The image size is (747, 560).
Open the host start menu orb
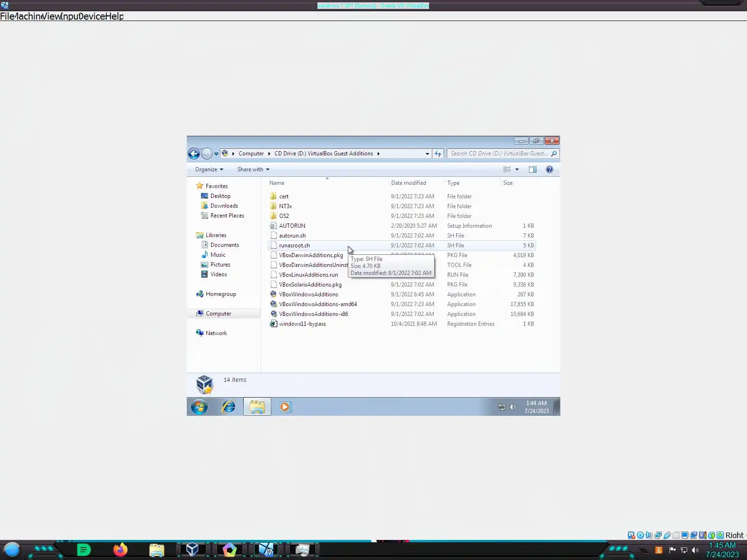point(12,550)
